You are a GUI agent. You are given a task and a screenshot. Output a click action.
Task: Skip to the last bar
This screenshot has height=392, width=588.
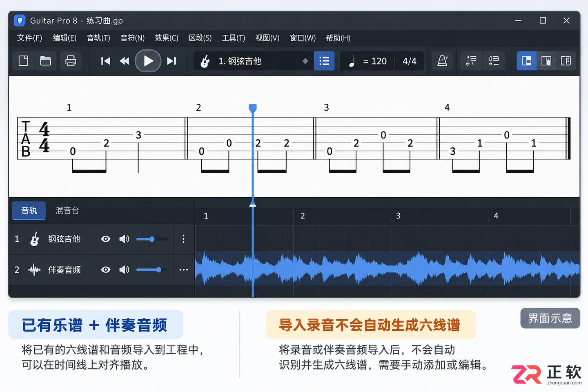click(172, 61)
